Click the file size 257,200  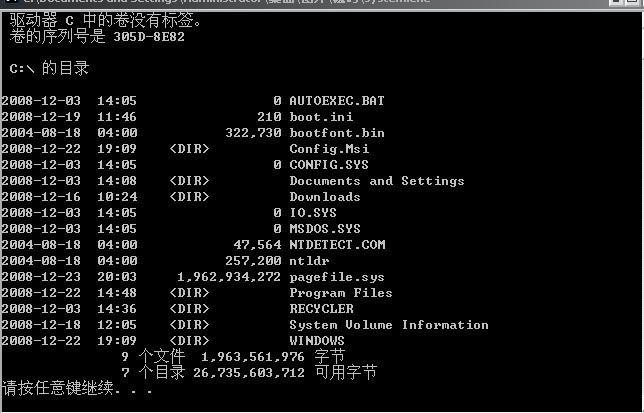tap(253, 261)
